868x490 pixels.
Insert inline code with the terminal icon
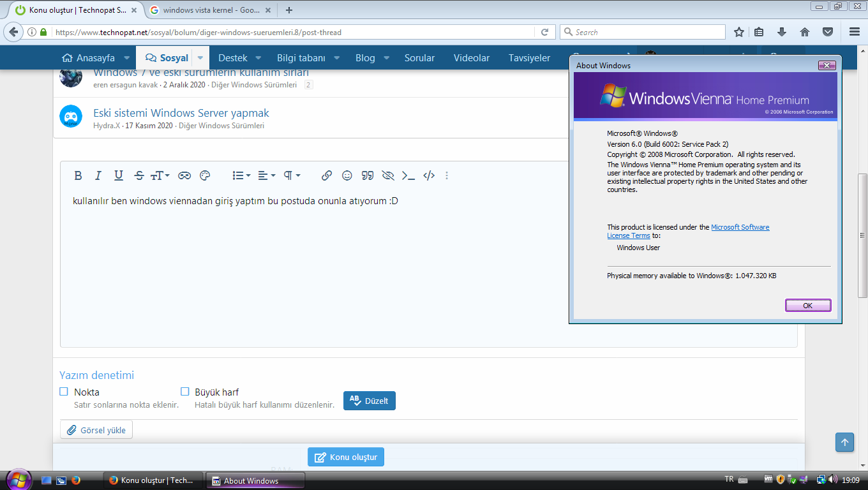click(x=408, y=175)
